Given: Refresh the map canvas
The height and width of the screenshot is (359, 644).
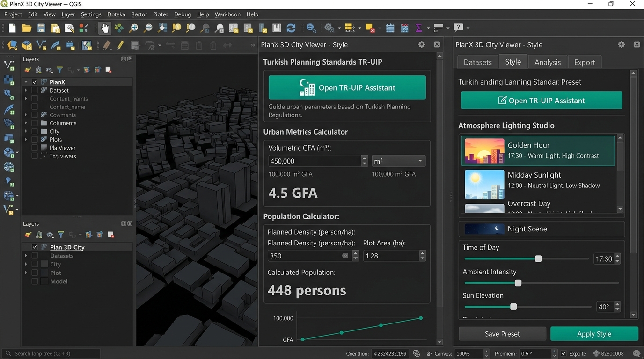Looking at the screenshot, I should 291,28.
